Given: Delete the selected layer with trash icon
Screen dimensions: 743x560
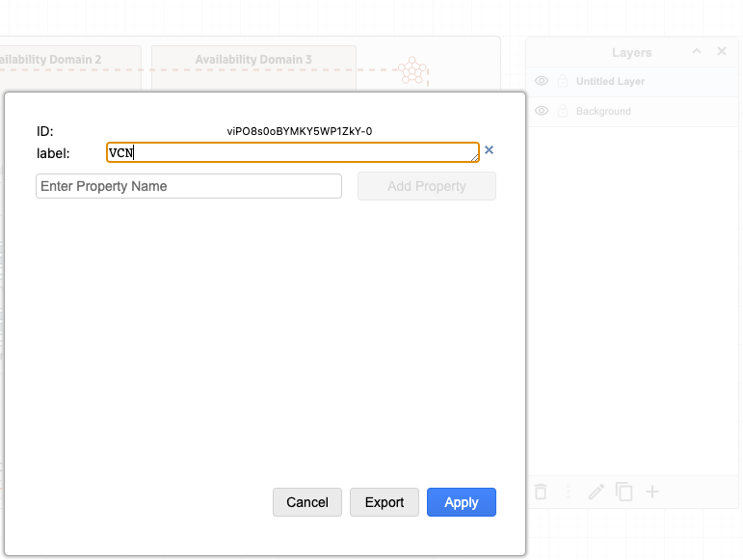Looking at the screenshot, I should [x=541, y=492].
